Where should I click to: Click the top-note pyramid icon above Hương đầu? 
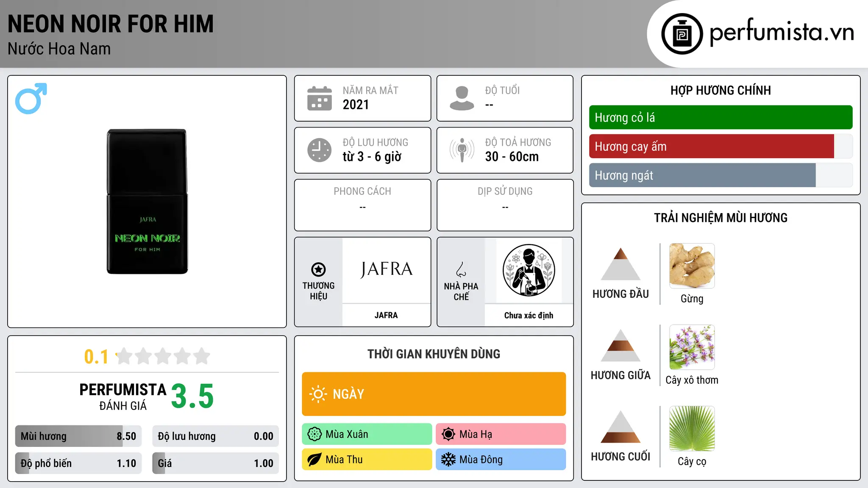[x=620, y=264]
